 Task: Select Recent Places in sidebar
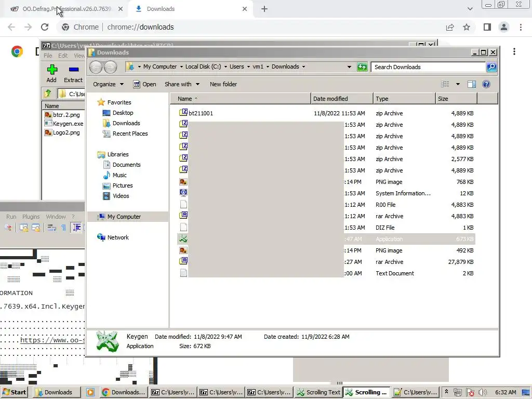pos(125,134)
